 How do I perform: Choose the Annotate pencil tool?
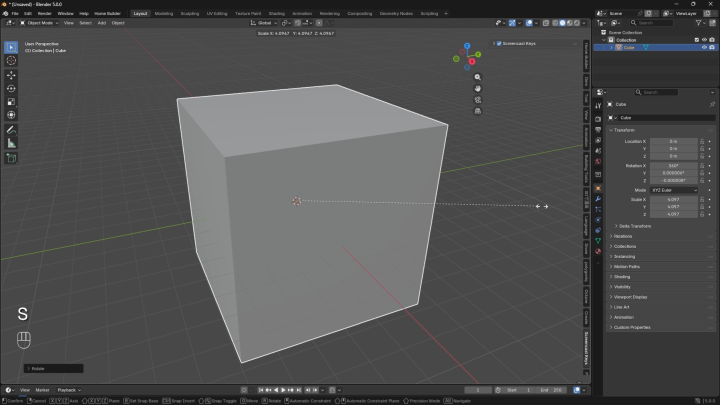tap(11, 130)
